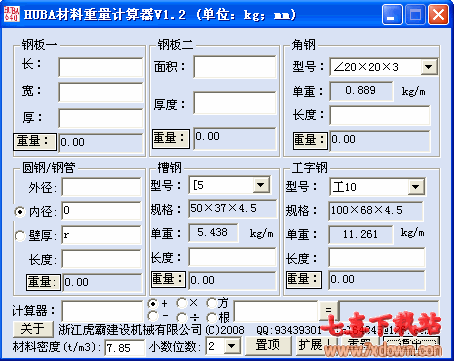Image resolution: width=454 pixels, height=361 pixels.
Task: Select the square (方) operation radio button
Action: tap(211, 303)
